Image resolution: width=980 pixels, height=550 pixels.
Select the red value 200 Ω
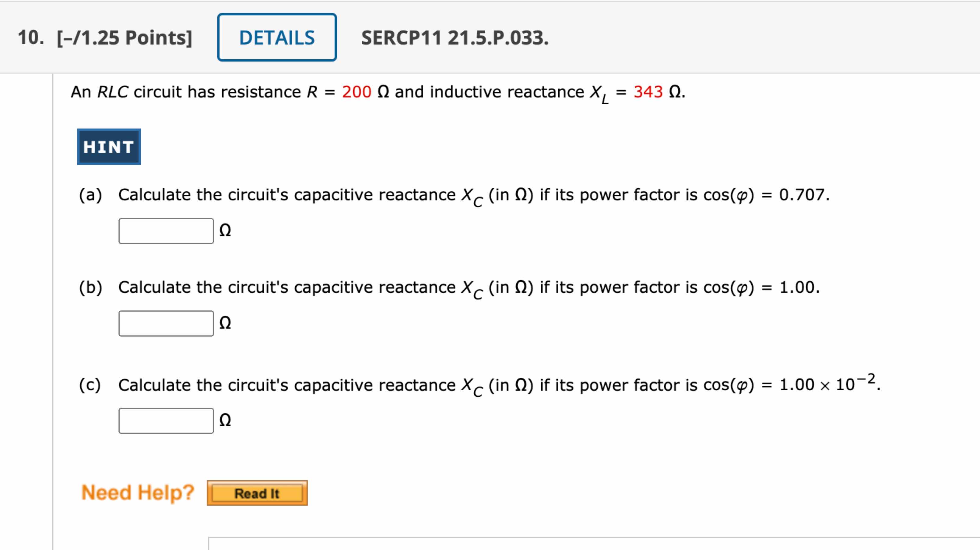356,91
